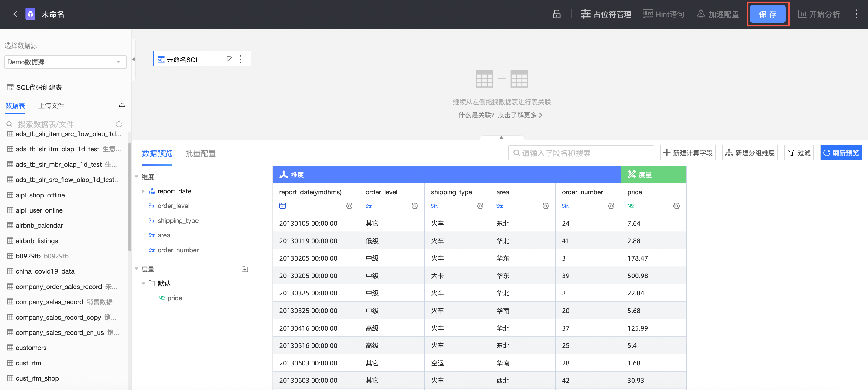Click the Str. type icon under order_number column
Screen dimensions: 868x390
click(565, 206)
